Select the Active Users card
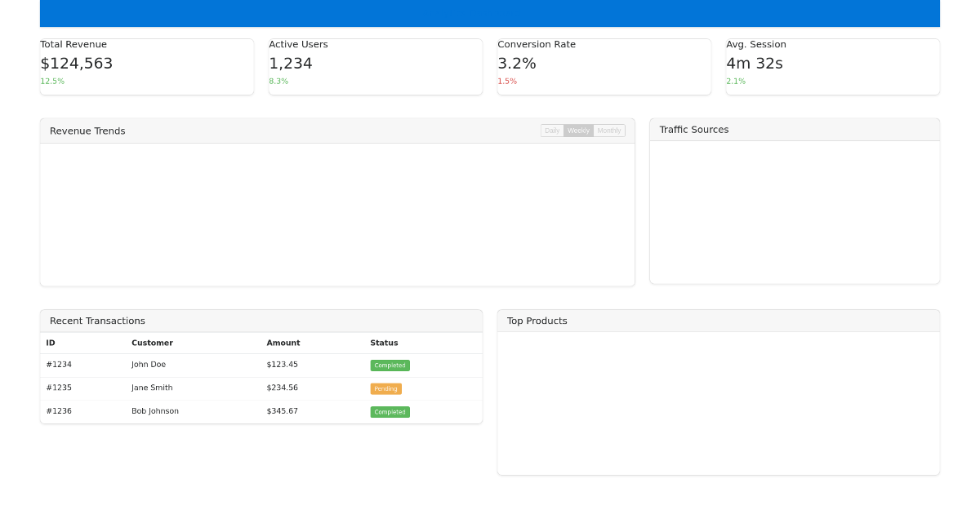The image size is (980, 514). point(376,66)
